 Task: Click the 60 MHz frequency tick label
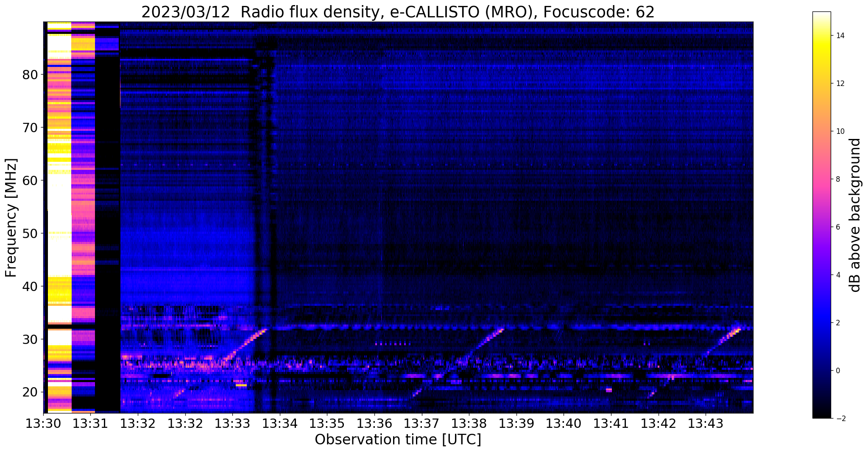coord(30,180)
